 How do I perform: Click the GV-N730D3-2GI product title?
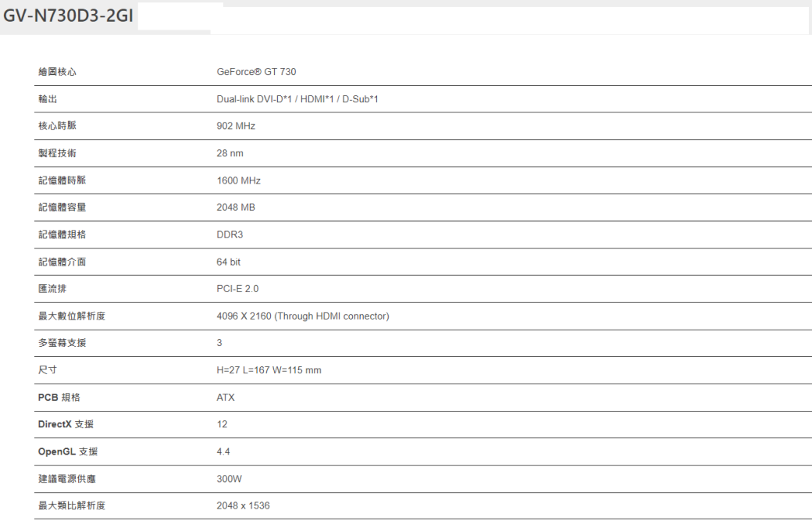pos(68,16)
